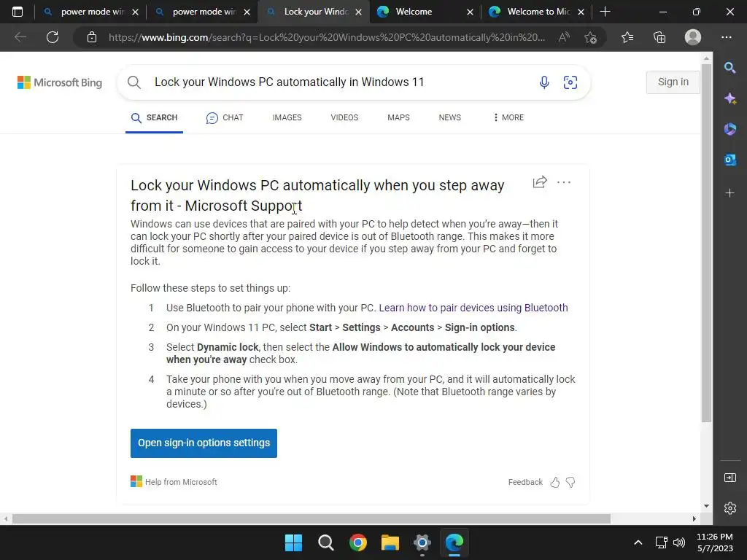747x560 pixels.
Task: Open the answer card more options
Action: (564, 182)
